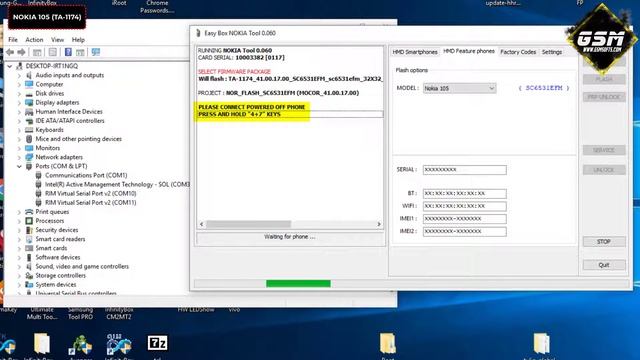Click the scan for hardware changes monitor icon
This screenshot has width=640, height=360.
(96, 52)
